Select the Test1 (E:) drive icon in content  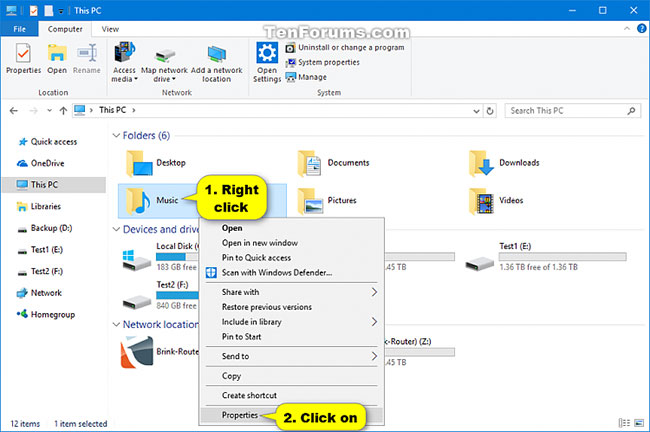click(x=480, y=264)
